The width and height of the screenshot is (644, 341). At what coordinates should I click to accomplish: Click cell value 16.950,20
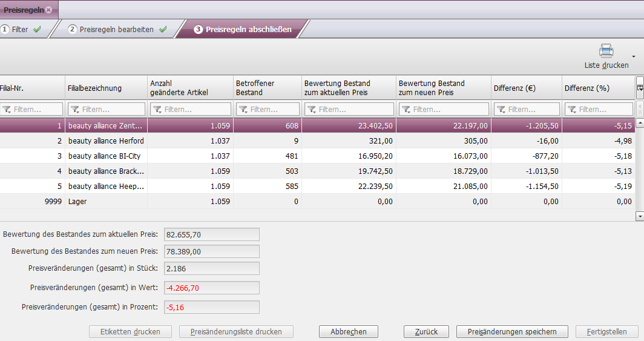point(375,156)
